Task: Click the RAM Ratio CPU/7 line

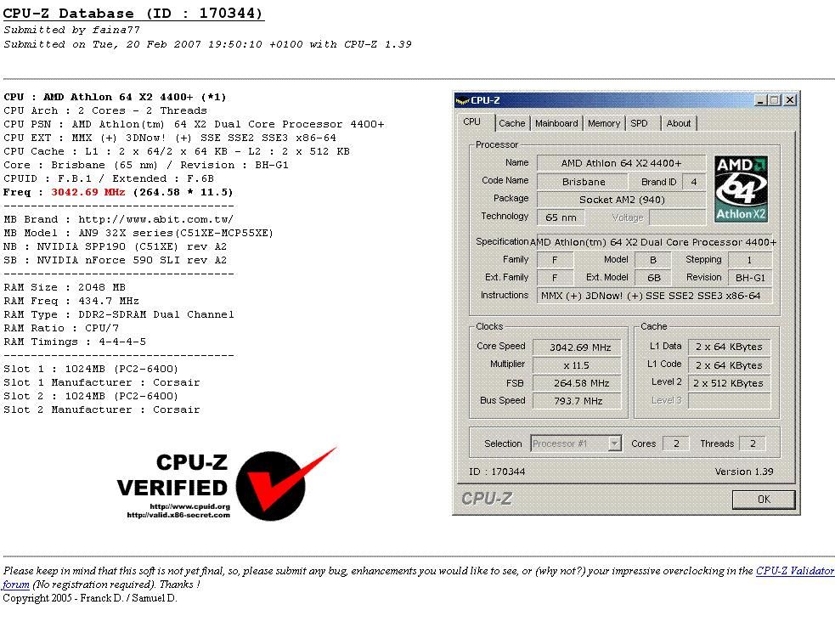Action: (x=61, y=328)
